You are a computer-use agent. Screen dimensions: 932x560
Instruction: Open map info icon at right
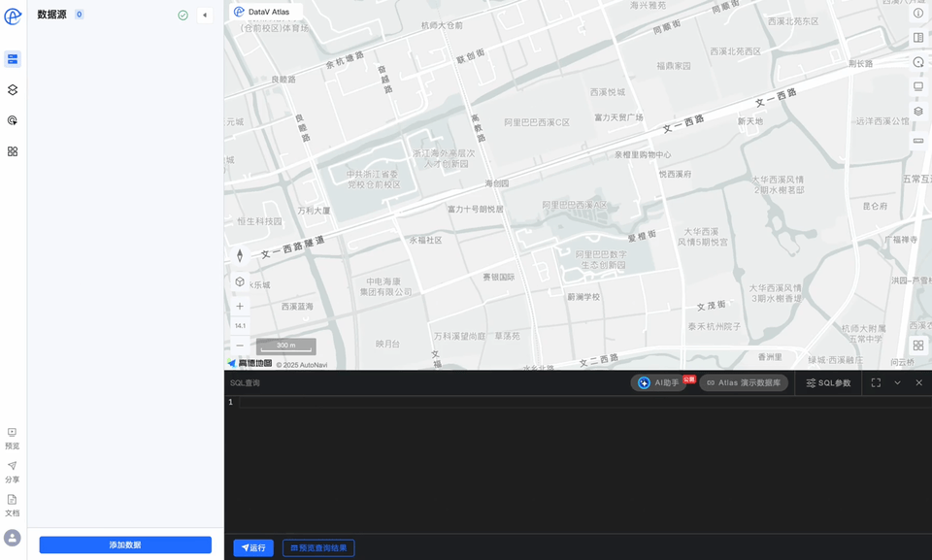tap(918, 13)
